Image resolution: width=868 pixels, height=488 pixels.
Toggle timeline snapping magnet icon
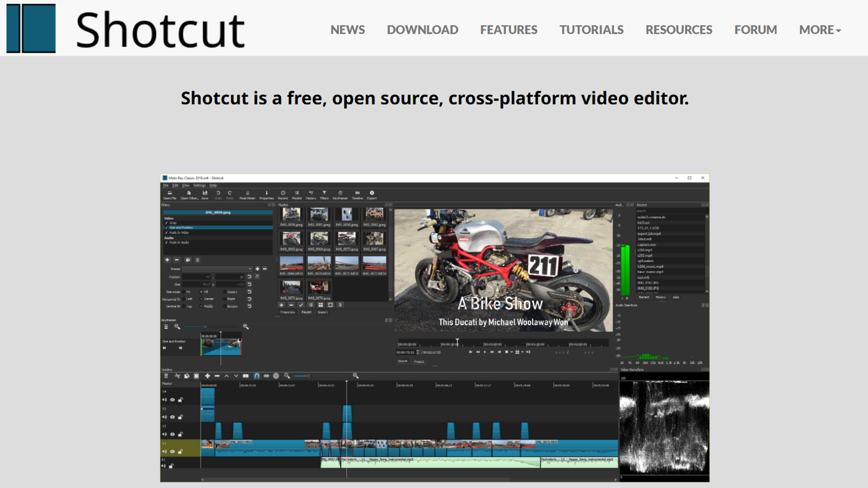point(256,376)
